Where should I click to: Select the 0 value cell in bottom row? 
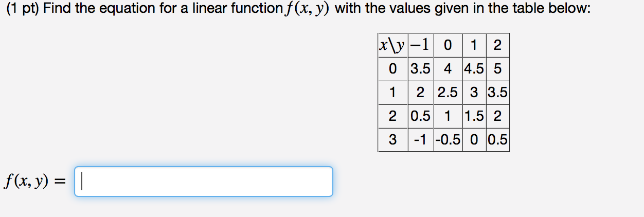(x=474, y=140)
